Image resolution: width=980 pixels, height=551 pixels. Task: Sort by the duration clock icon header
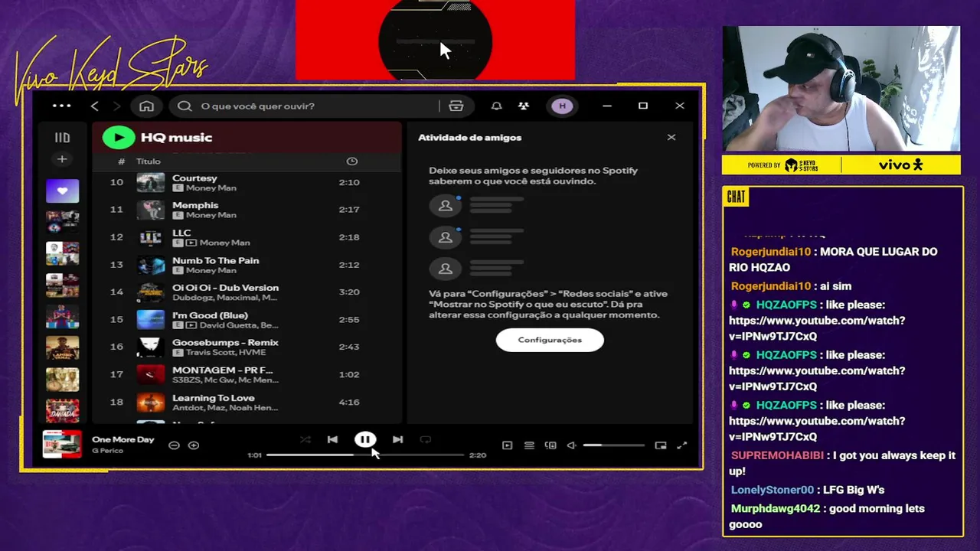(x=352, y=161)
